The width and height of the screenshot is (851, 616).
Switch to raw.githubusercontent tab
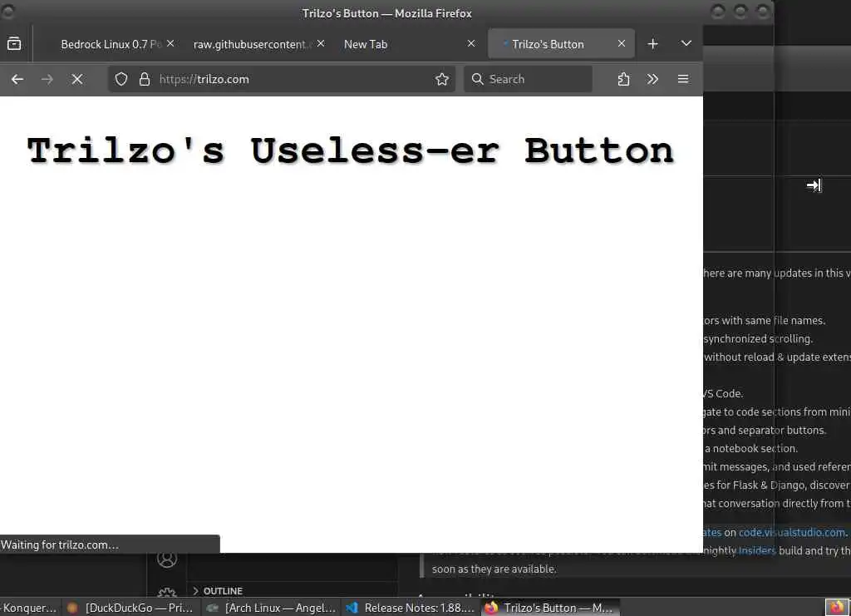point(251,44)
